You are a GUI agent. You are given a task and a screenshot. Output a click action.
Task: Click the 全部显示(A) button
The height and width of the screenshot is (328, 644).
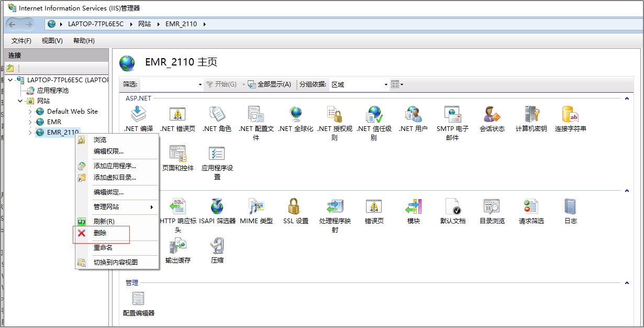(269, 84)
